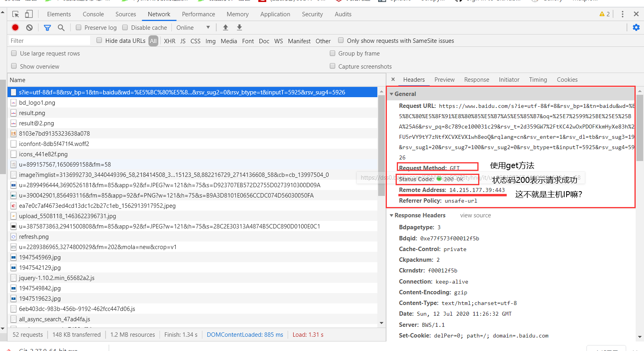
Task: Switch to the Console tab
Action: tap(93, 14)
